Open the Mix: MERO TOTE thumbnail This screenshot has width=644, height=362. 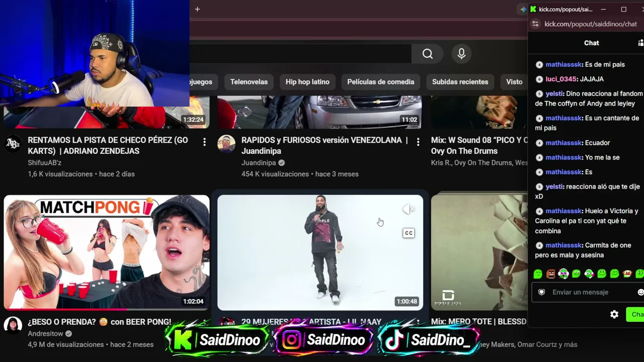pyautogui.click(x=479, y=252)
